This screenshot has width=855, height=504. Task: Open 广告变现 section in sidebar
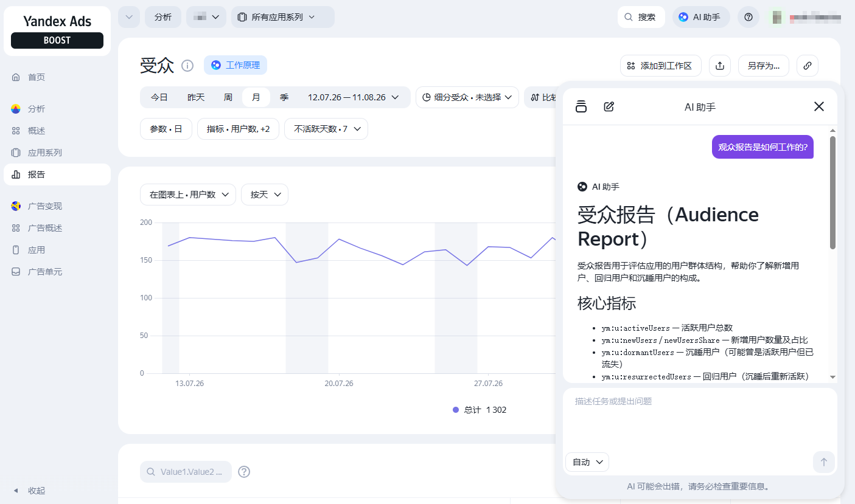click(x=57, y=206)
